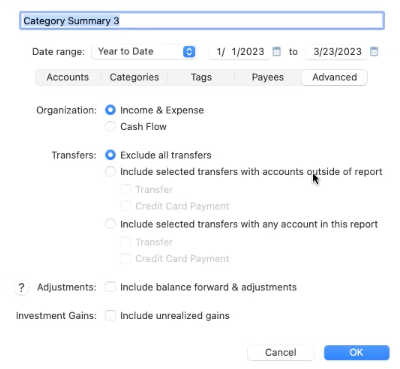The height and width of the screenshot is (369, 400).
Task: Click the Cancel button
Action: coord(281,352)
